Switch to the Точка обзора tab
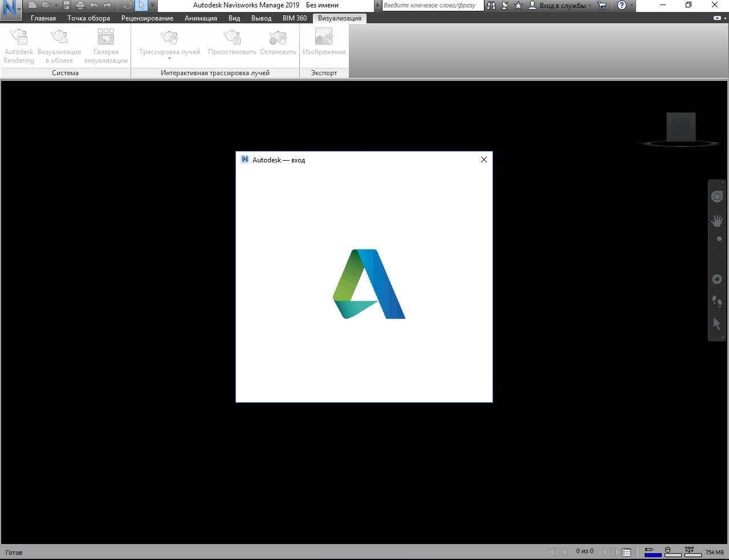This screenshot has width=729, height=560. coord(88,18)
